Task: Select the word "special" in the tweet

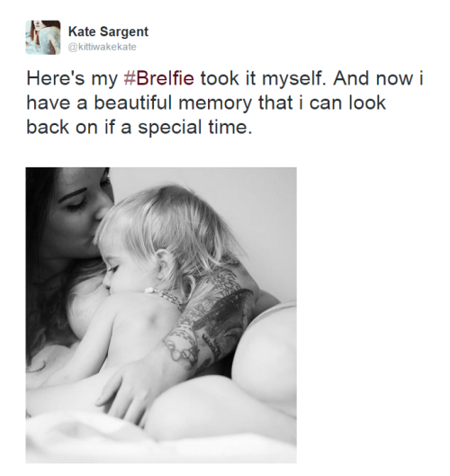Action: pos(170,128)
